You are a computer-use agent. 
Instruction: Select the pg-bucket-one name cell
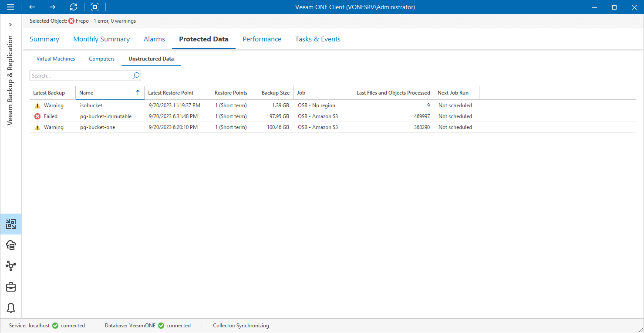pos(98,127)
